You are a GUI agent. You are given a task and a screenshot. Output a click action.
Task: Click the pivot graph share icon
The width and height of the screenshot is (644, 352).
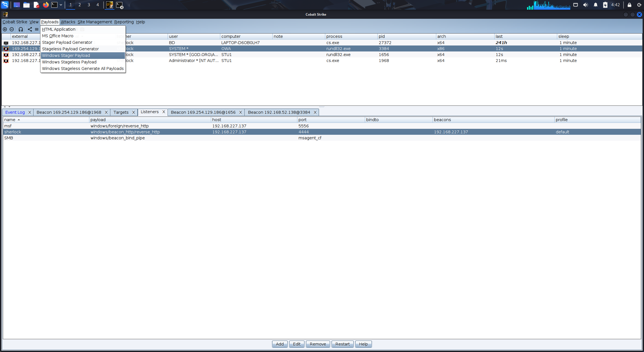pos(30,29)
